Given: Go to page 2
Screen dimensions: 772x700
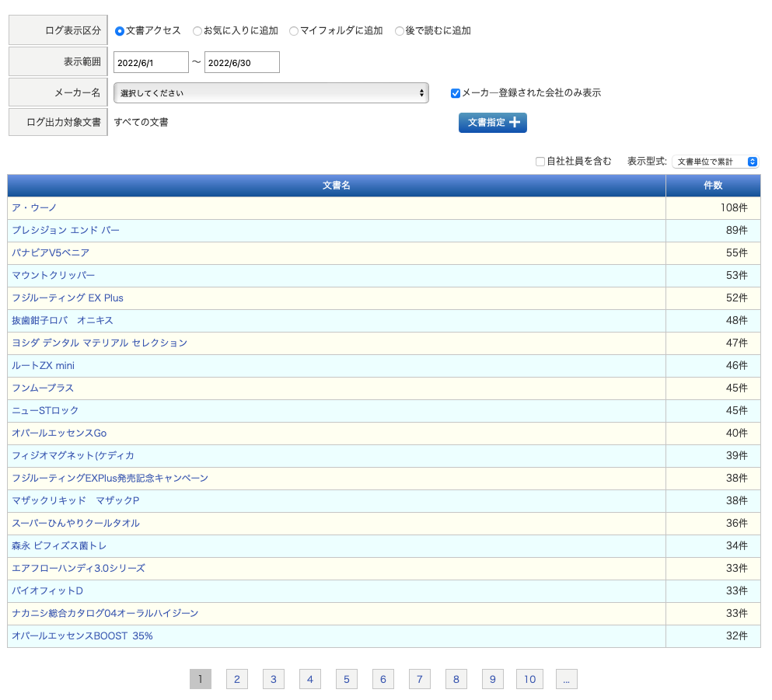Looking at the screenshot, I should 237,679.
